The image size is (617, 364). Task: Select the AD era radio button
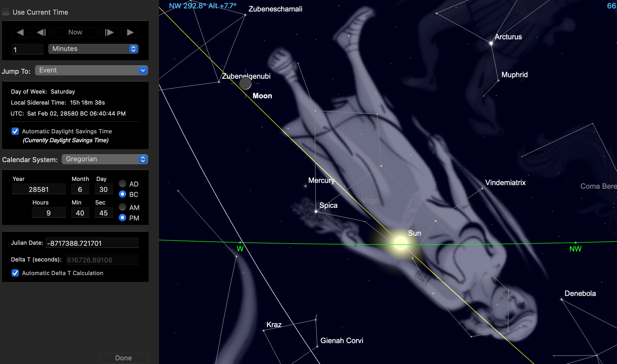[122, 184]
